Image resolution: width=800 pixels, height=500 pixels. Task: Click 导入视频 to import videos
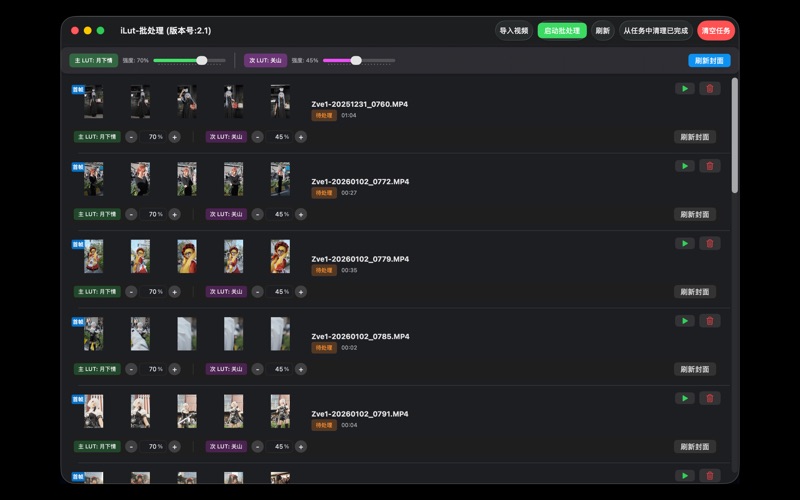pyautogui.click(x=514, y=31)
